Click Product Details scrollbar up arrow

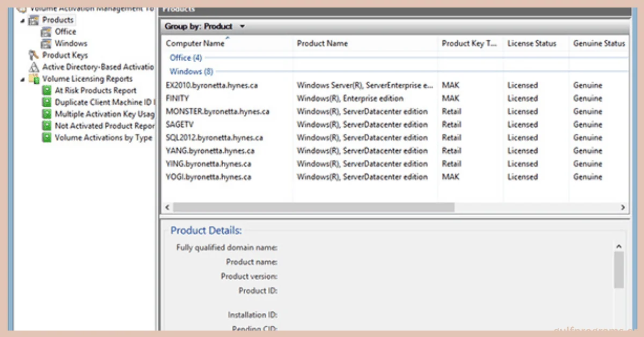pos(619,246)
